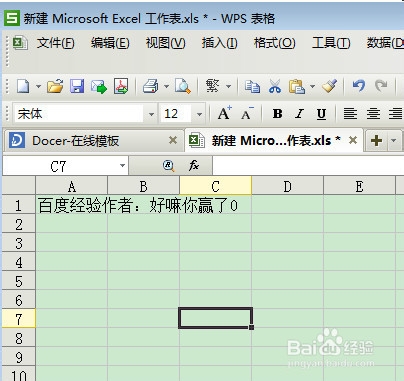Click the magnifier icon beside fx
This screenshot has height=381, width=404.
click(x=169, y=165)
